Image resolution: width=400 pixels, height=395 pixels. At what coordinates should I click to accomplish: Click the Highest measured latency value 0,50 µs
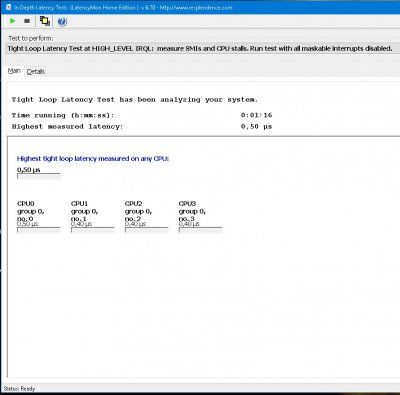[x=256, y=126]
